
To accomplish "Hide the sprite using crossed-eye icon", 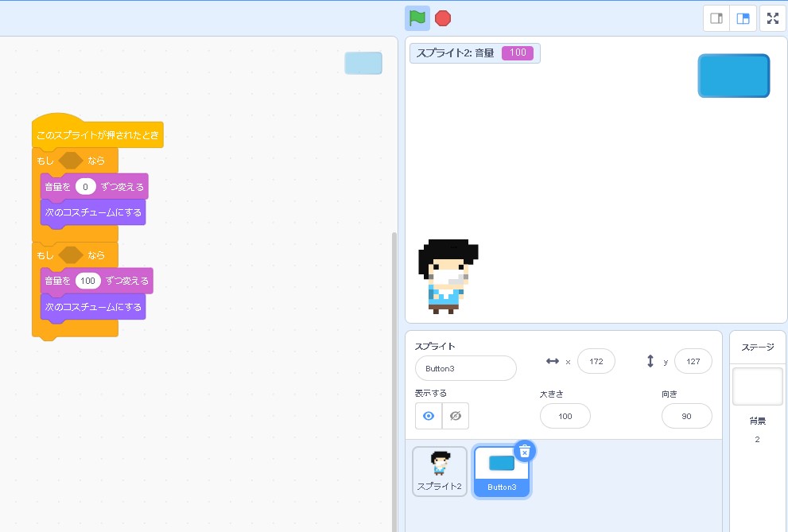I will [x=456, y=416].
